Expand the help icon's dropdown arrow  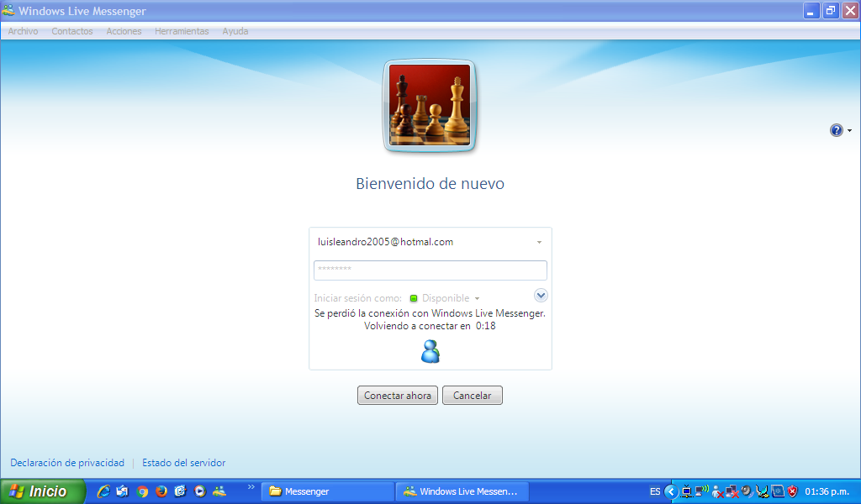pyautogui.click(x=849, y=130)
